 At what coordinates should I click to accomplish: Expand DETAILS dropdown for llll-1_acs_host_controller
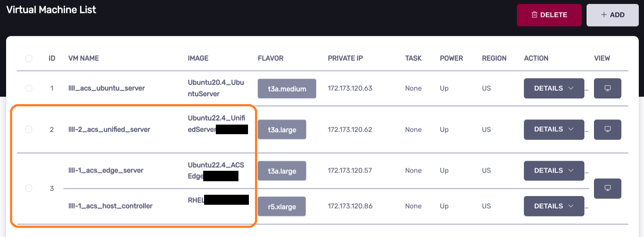[553, 206]
